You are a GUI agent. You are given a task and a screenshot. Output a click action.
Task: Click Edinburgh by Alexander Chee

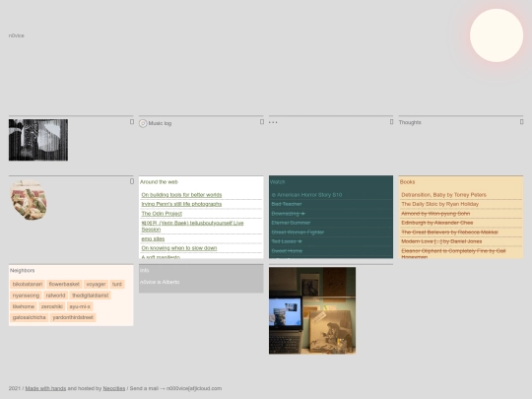coord(437,223)
